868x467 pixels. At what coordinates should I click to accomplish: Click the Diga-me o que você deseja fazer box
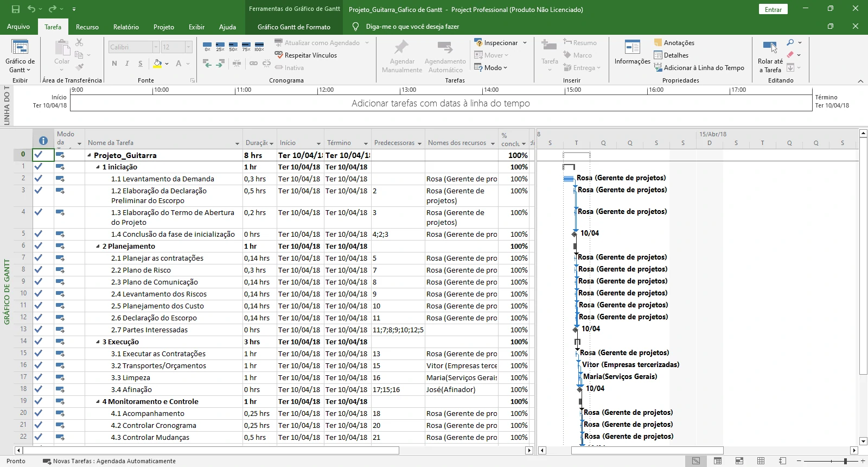[x=412, y=27]
